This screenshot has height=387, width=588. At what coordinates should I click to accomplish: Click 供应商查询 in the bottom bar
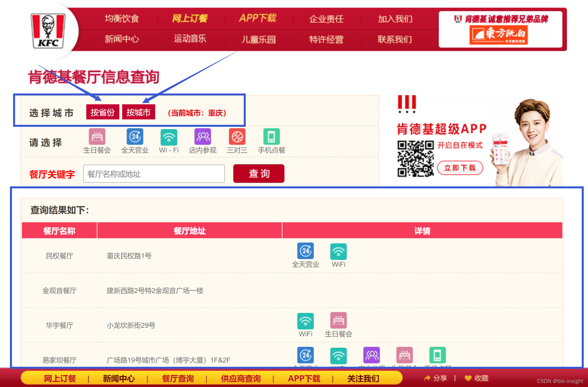coord(241,378)
